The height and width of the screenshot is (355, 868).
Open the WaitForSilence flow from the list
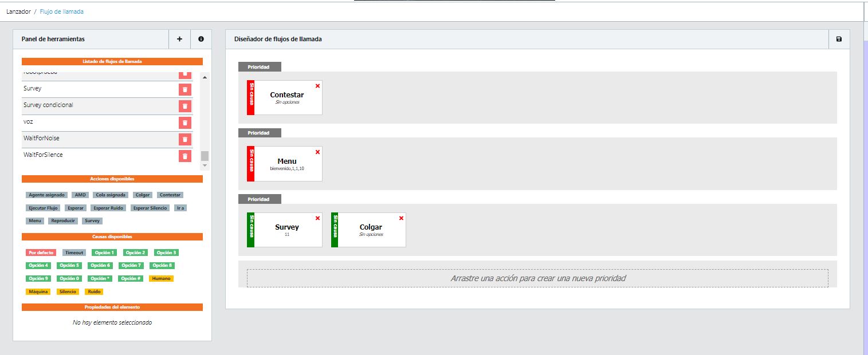click(43, 155)
